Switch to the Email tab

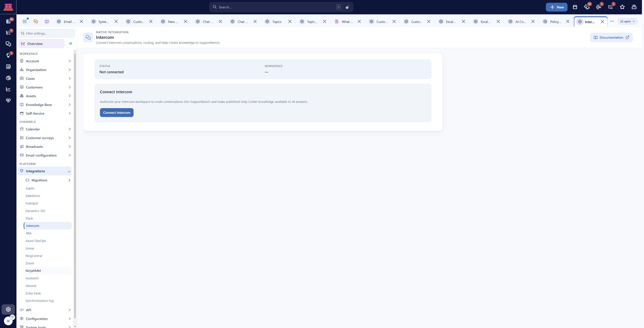pos(69,22)
